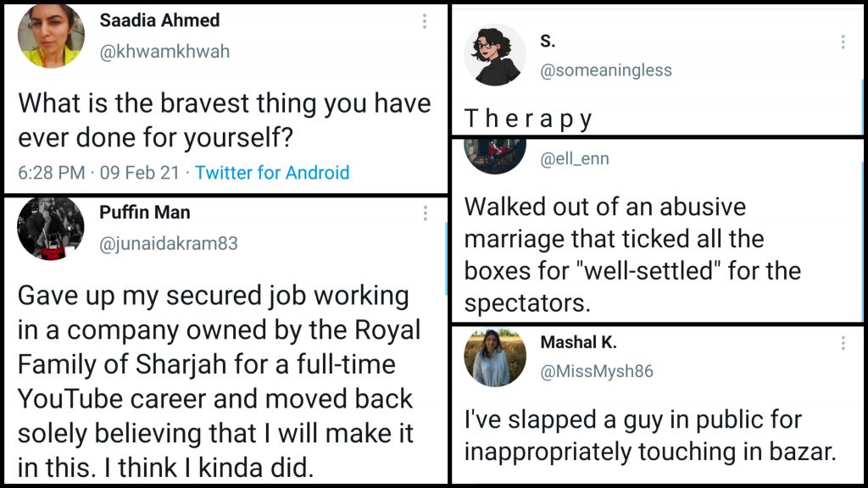Open the @ell_enn handle
The height and width of the screenshot is (488, 868).
(575, 158)
